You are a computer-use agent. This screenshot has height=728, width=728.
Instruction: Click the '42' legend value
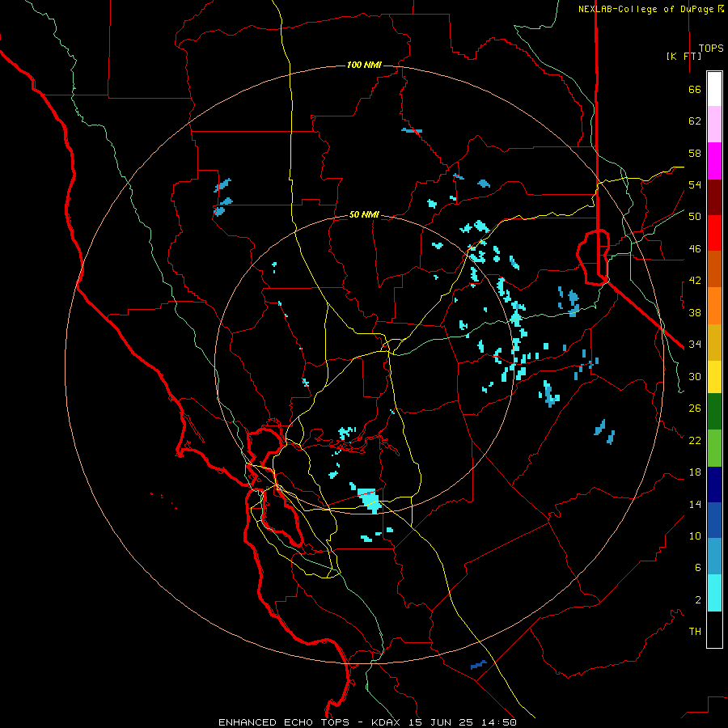point(695,281)
